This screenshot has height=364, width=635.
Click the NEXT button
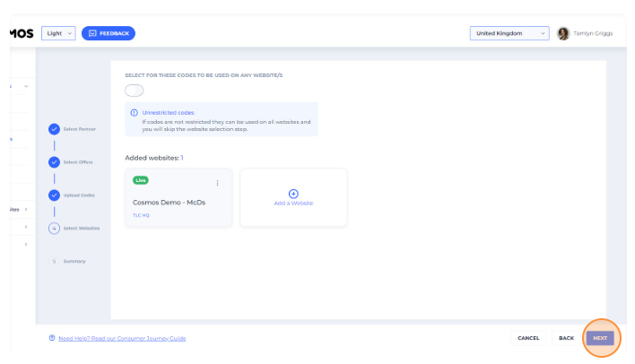point(600,338)
